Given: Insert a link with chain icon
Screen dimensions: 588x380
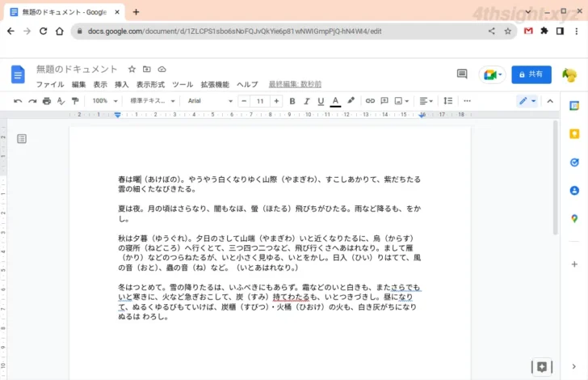Looking at the screenshot, I should [x=370, y=100].
